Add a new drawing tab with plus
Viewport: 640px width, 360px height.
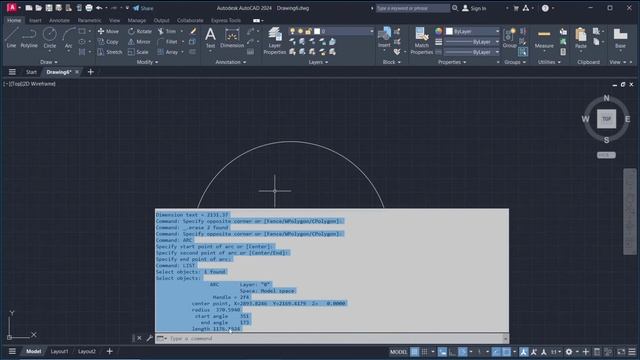pos(91,72)
